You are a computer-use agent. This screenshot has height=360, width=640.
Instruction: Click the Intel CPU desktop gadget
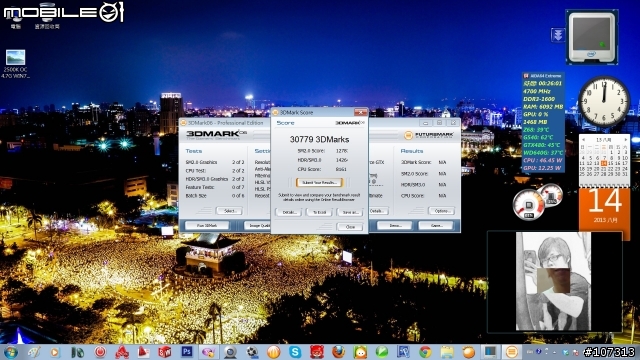(x=591, y=37)
